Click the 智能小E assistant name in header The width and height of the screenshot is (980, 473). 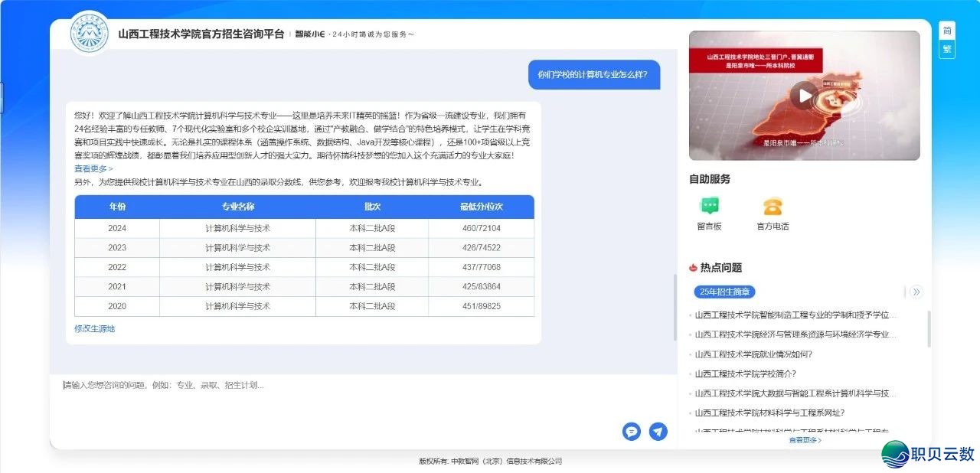point(311,34)
